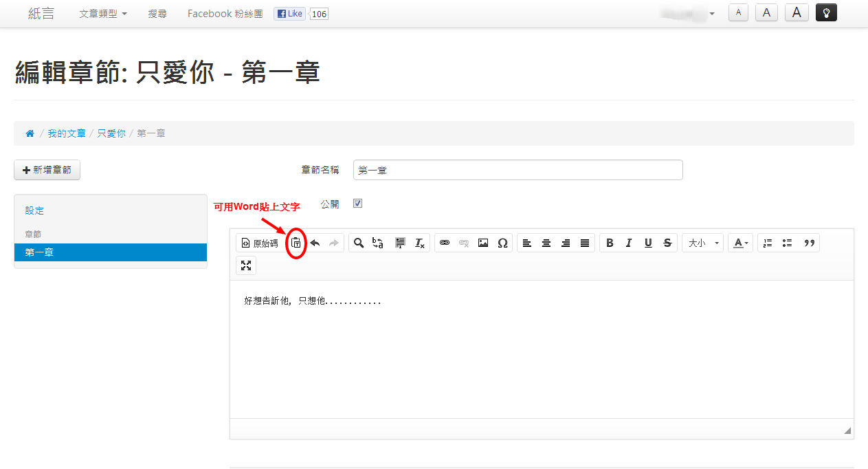Screen dimensions: 868x469
Task: Insert a block quote
Action: coord(810,243)
